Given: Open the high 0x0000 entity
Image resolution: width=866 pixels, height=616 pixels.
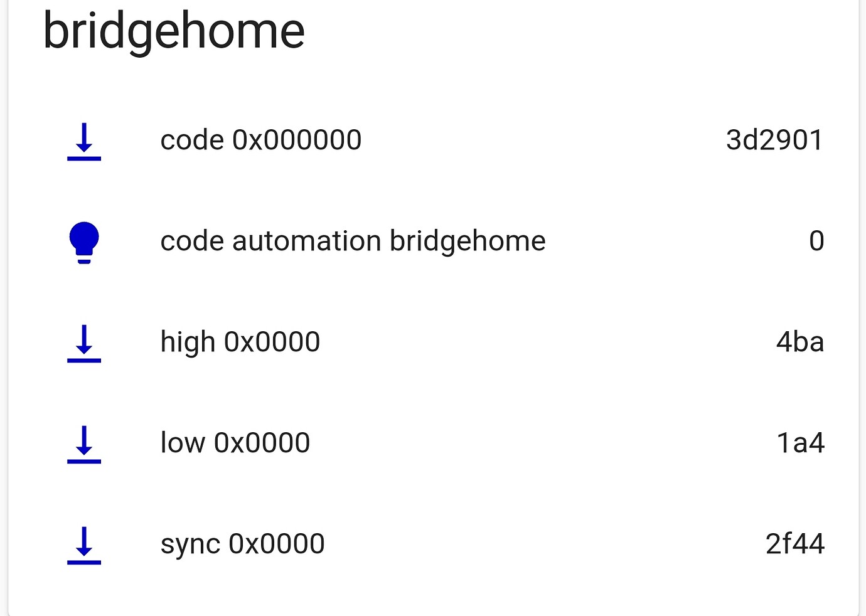Looking at the screenshot, I should tap(240, 342).
